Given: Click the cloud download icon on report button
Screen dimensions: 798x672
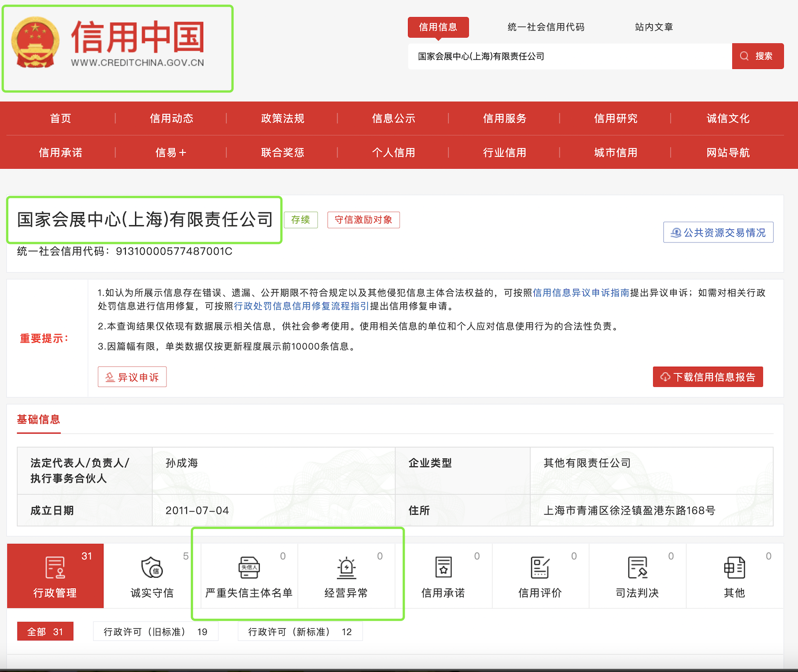Looking at the screenshot, I should point(665,377).
